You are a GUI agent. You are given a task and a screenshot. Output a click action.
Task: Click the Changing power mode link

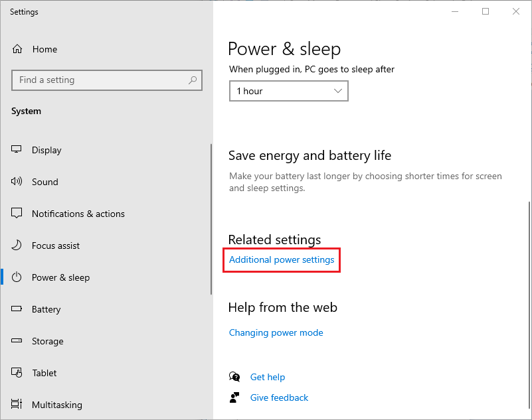[276, 332]
